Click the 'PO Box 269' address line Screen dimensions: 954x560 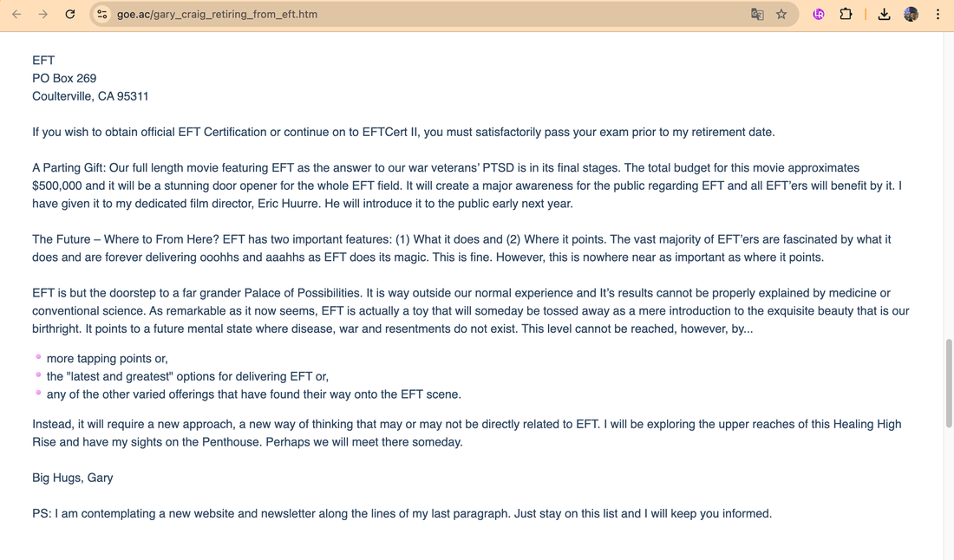tap(64, 78)
